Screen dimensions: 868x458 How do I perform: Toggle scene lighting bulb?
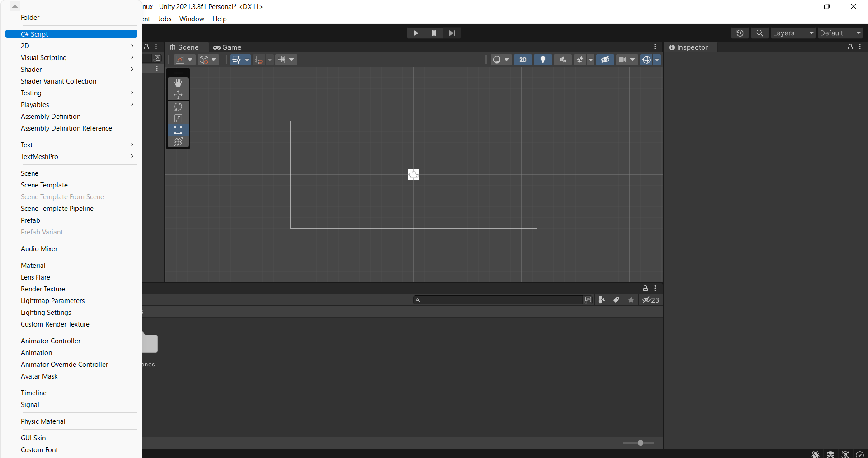543,60
